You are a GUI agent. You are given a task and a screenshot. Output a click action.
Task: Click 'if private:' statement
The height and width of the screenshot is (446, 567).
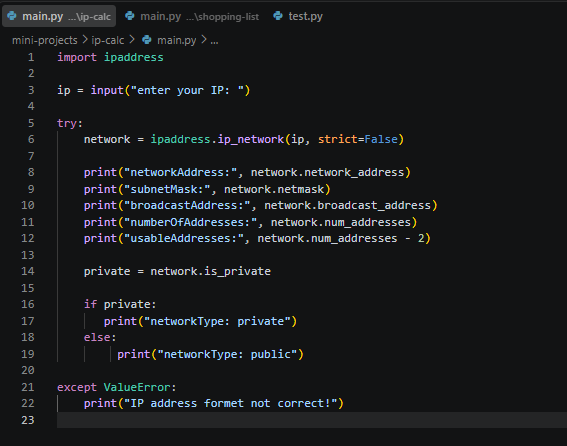click(120, 304)
